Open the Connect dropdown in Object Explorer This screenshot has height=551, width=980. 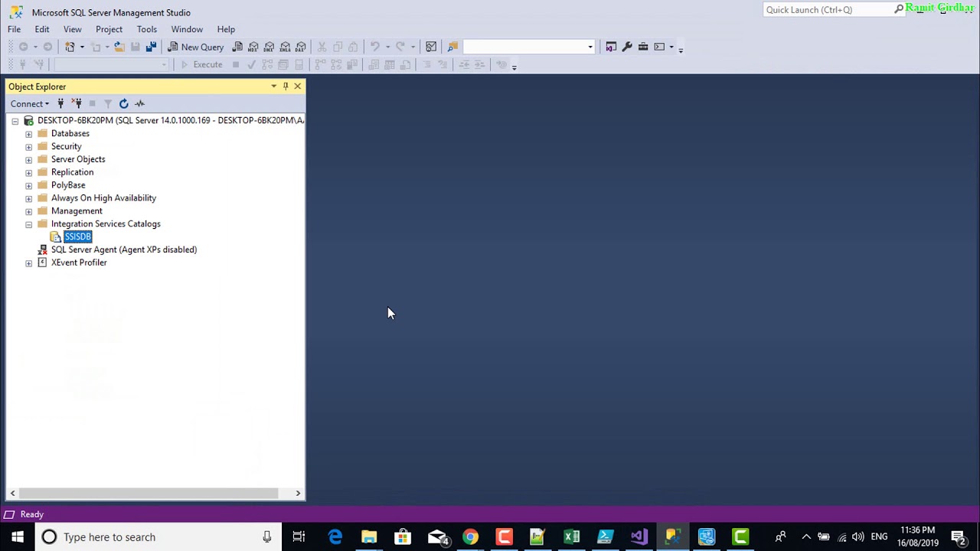pyautogui.click(x=30, y=103)
